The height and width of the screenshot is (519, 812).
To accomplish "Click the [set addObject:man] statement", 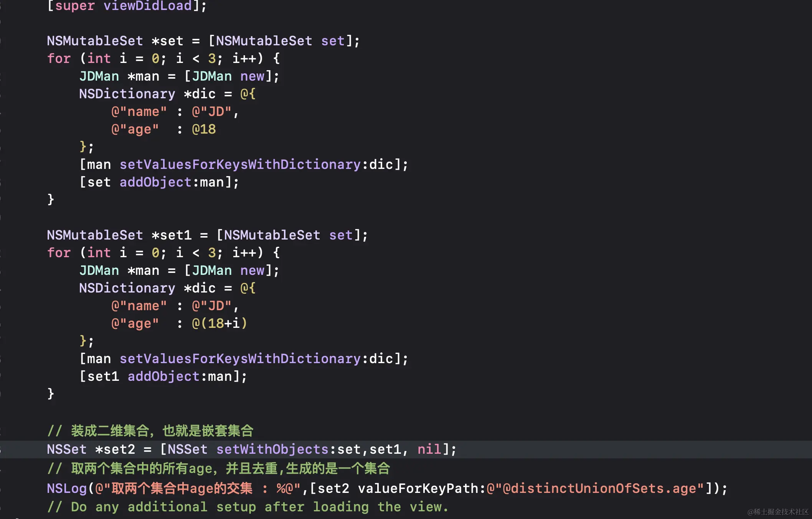I will click(159, 182).
